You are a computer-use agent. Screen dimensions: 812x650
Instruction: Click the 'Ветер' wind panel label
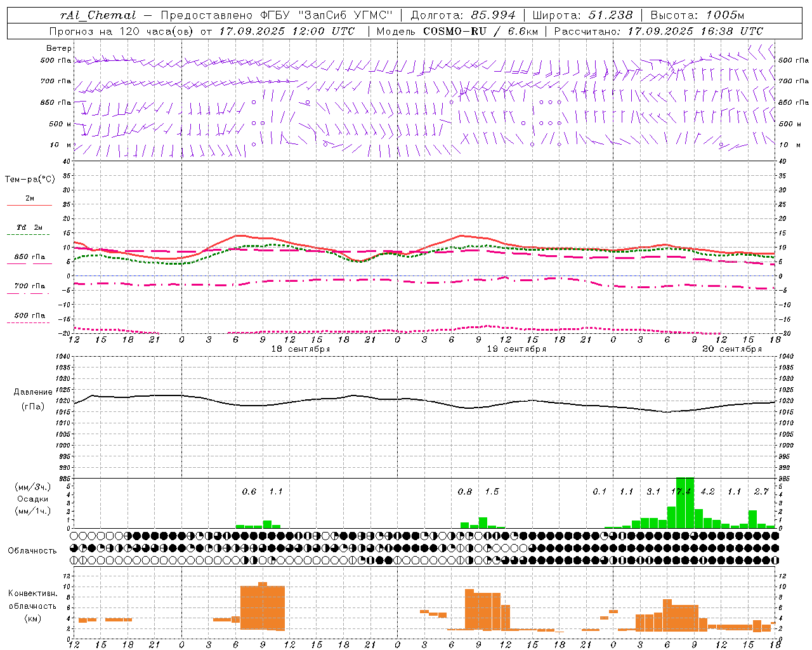[x=59, y=48]
